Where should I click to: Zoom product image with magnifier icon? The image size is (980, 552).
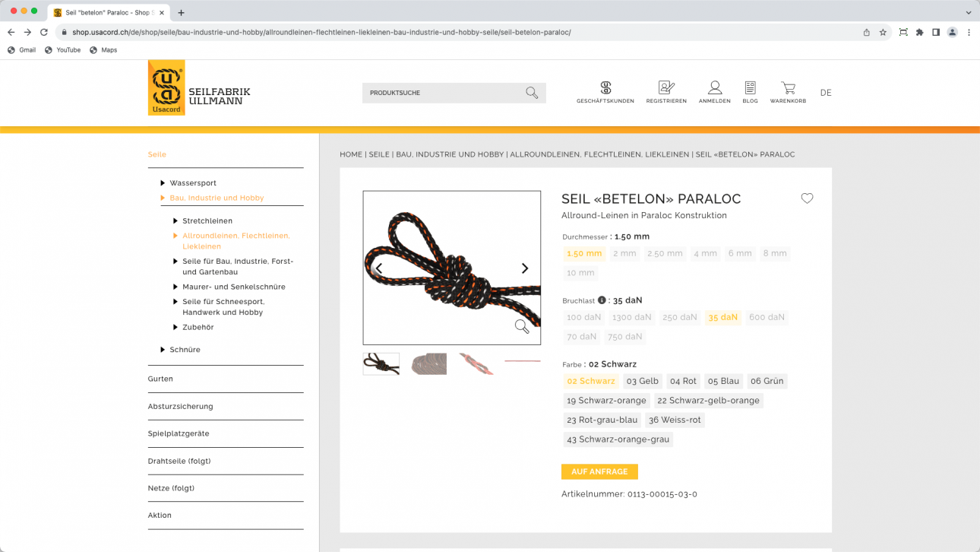pyautogui.click(x=522, y=326)
